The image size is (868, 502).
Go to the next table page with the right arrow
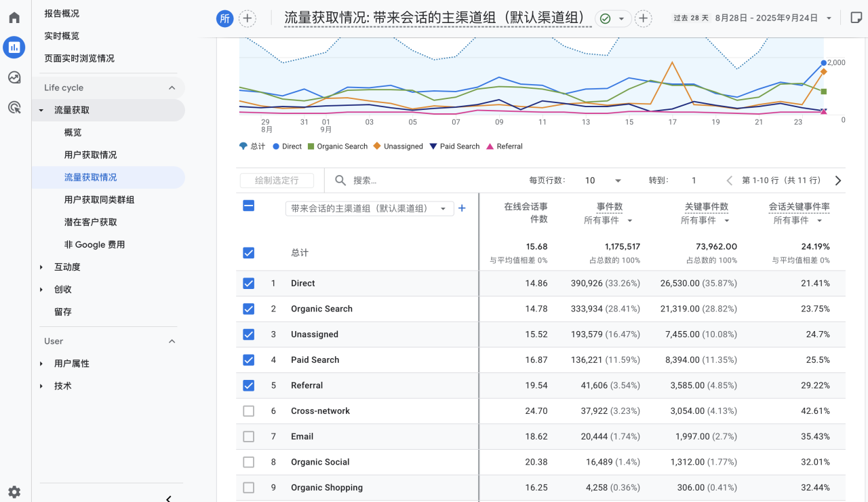click(837, 180)
